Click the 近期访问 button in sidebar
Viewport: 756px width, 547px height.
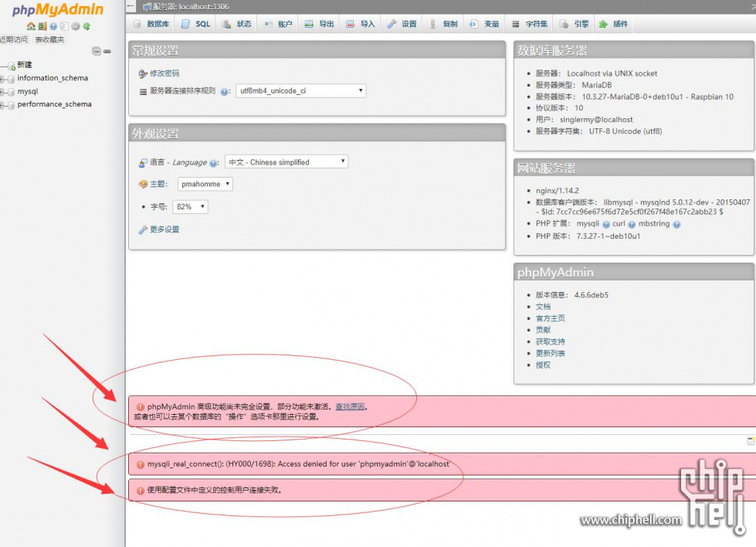coord(14,39)
